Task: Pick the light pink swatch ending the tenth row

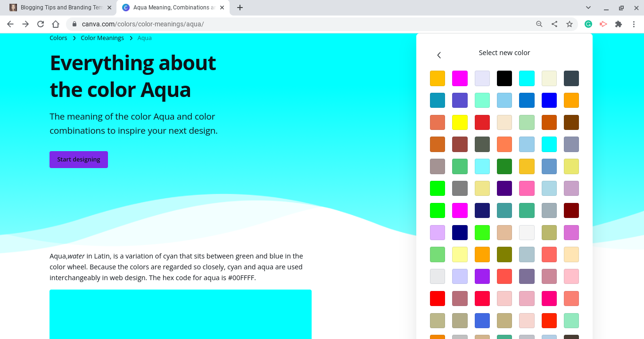Action: coord(571,276)
